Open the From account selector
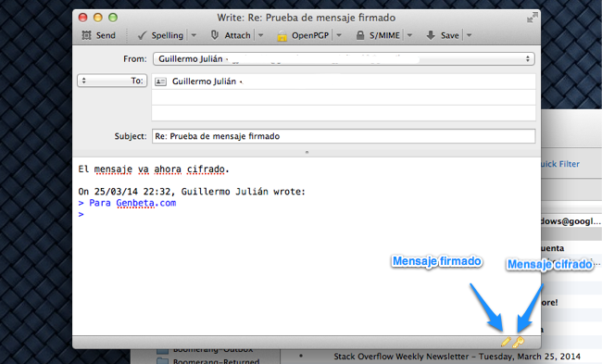The image size is (602, 364). (x=344, y=58)
